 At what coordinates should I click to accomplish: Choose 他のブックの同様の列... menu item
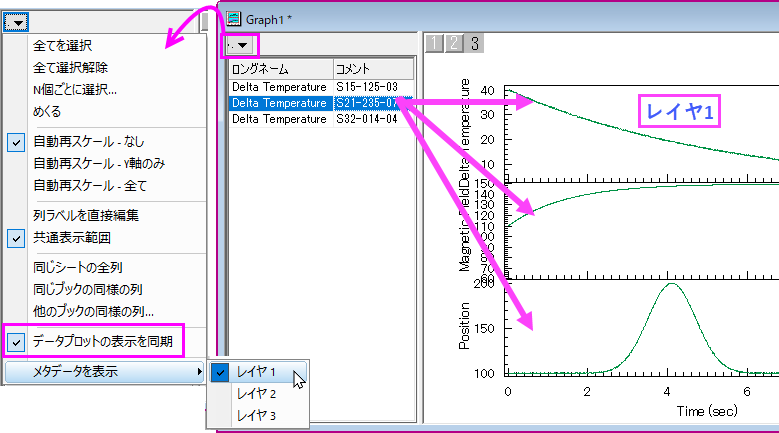[93, 311]
